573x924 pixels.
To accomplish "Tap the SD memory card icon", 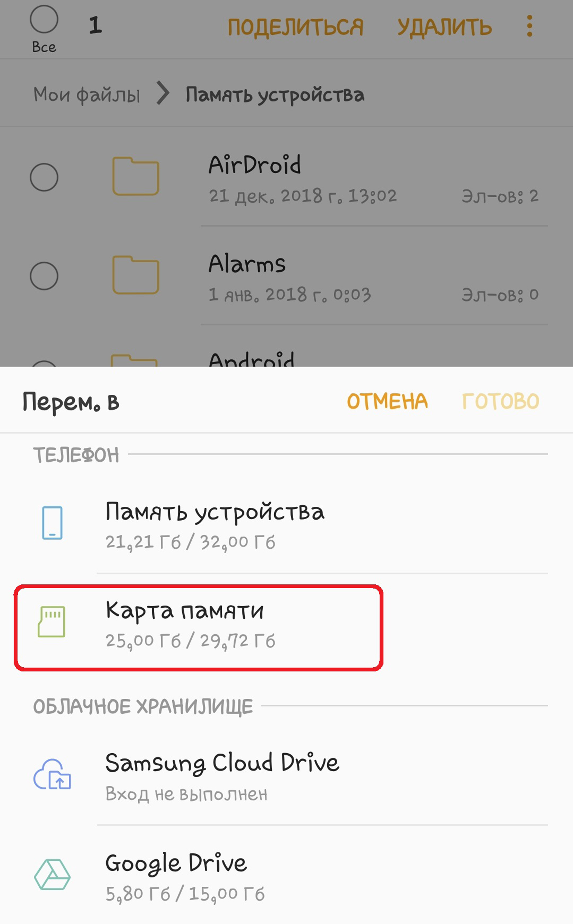I will 52,622.
